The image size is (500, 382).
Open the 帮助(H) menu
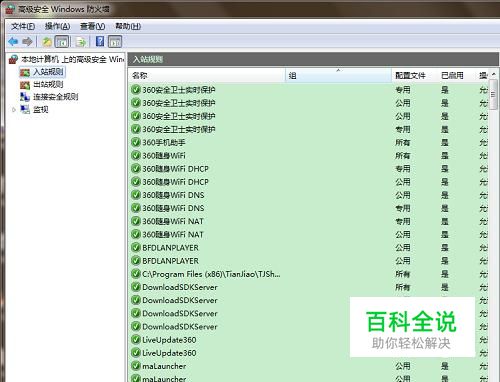pyautogui.click(x=128, y=26)
